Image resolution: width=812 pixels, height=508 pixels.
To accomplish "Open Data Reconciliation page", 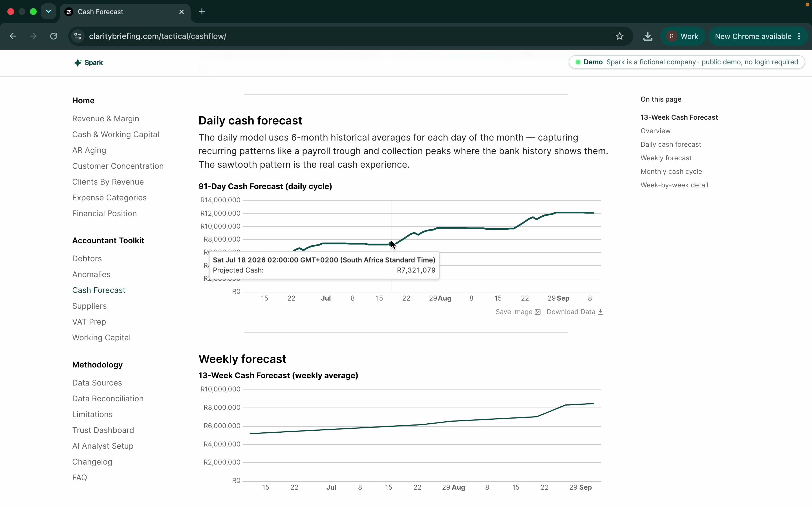I will pyautogui.click(x=108, y=398).
